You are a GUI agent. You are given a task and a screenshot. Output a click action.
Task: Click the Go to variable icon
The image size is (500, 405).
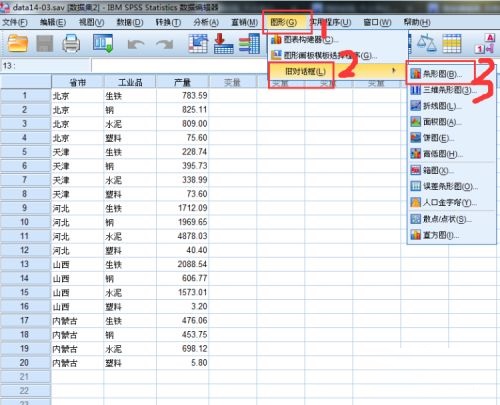point(224,43)
